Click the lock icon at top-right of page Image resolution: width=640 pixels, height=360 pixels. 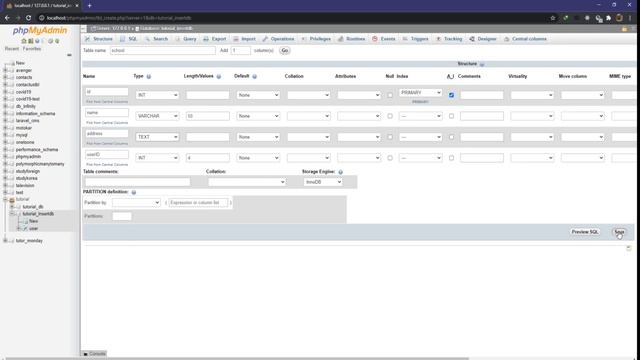pyautogui.click(x=624, y=29)
